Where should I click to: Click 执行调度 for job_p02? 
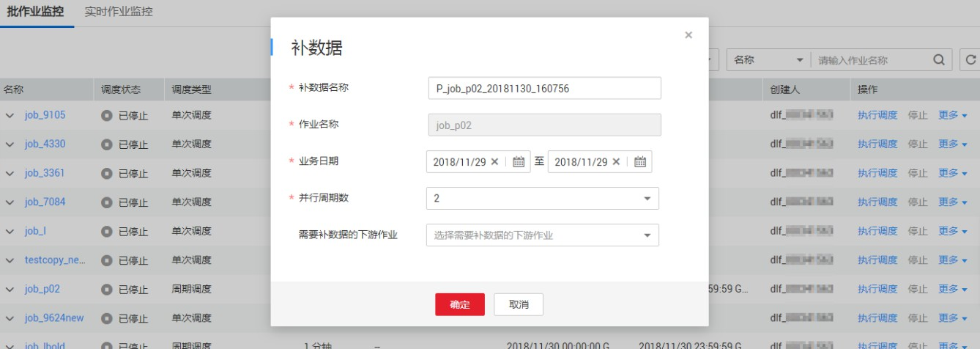pyautogui.click(x=877, y=289)
